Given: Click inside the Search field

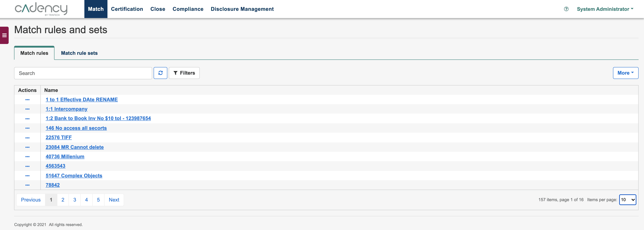Looking at the screenshot, I should (x=83, y=73).
